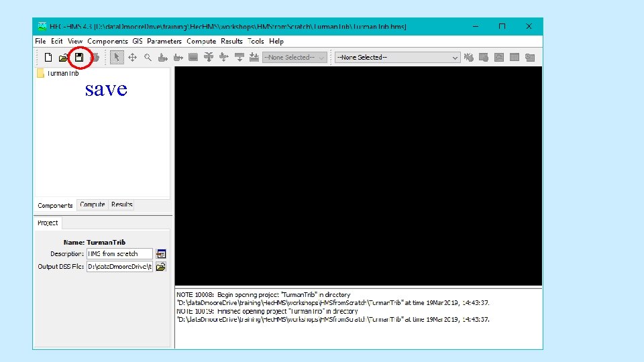Open the wide None Selected dropdown
Image resolution: width=644 pixels, height=362 pixels.
click(x=397, y=58)
